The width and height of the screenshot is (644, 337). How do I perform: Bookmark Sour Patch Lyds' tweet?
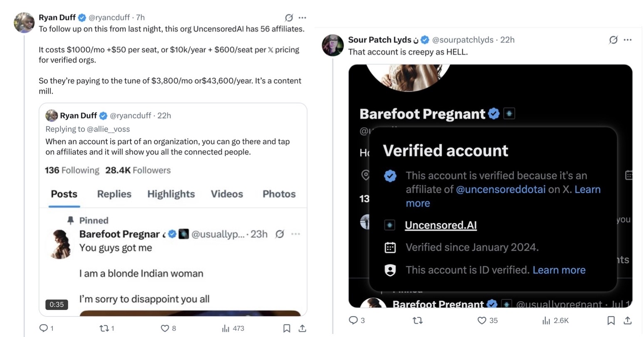[x=611, y=320]
